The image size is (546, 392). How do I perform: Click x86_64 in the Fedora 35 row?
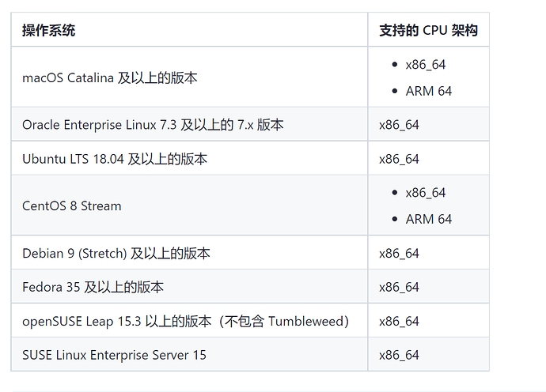pos(399,287)
